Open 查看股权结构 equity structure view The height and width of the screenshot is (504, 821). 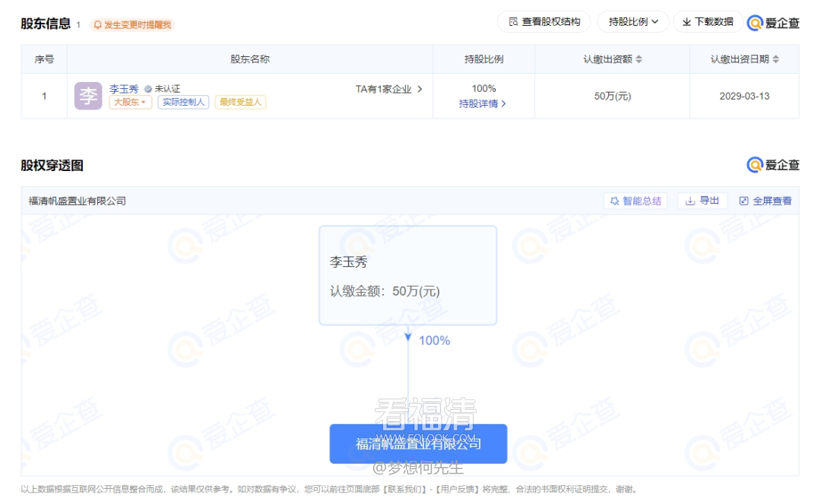pos(544,22)
